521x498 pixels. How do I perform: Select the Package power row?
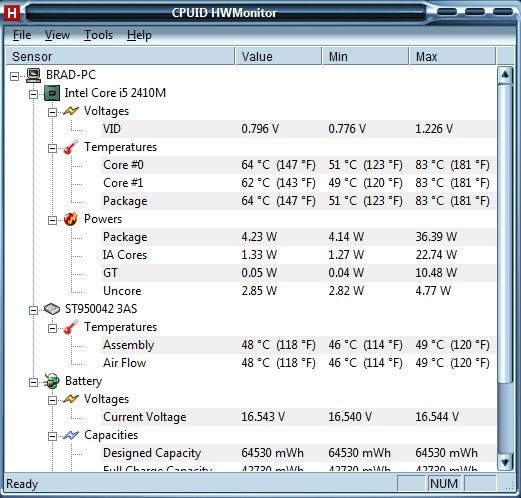point(298,237)
